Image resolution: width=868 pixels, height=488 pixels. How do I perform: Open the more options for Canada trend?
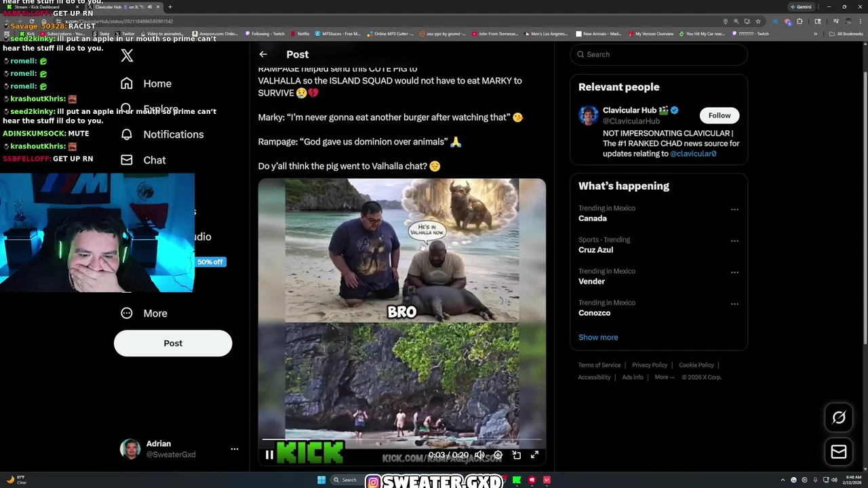(734, 209)
